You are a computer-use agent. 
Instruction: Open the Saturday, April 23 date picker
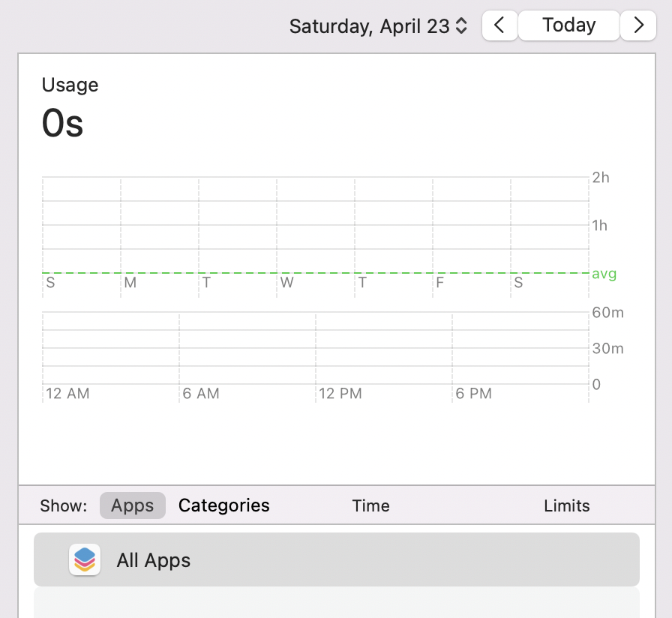379,26
